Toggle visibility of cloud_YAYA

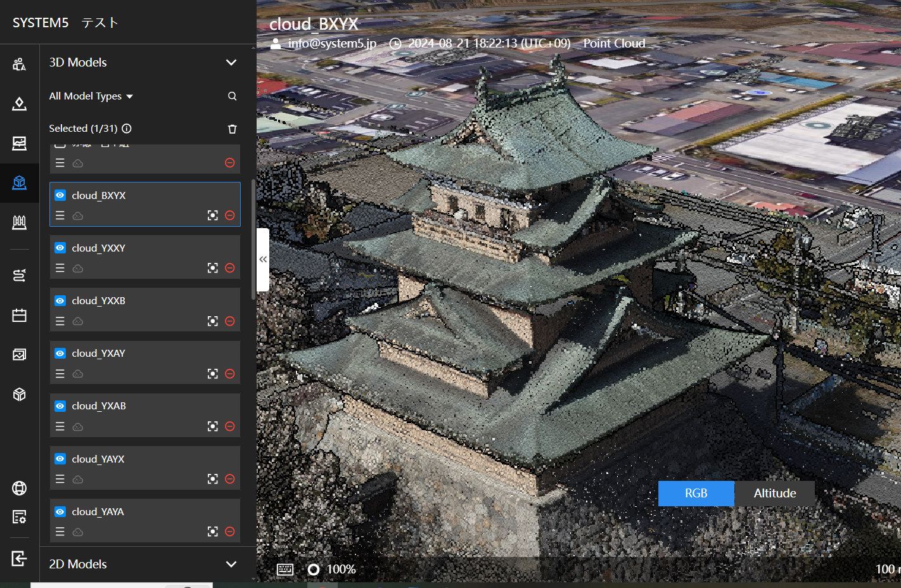60,511
